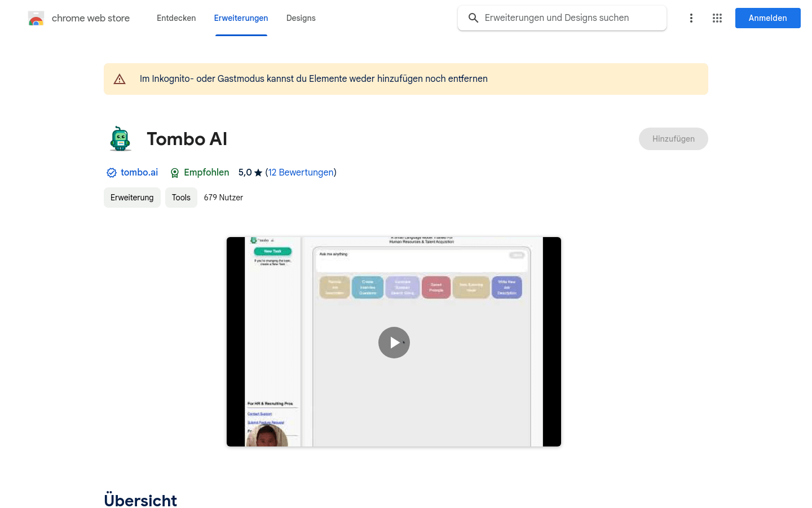Open the Entdecken tab
Image resolution: width=812 pixels, height=508 pixels.
point(176,18)
